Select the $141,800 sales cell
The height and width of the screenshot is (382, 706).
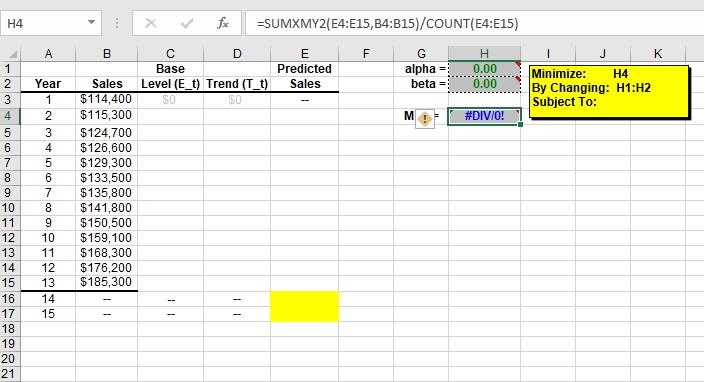coord(107,208)
